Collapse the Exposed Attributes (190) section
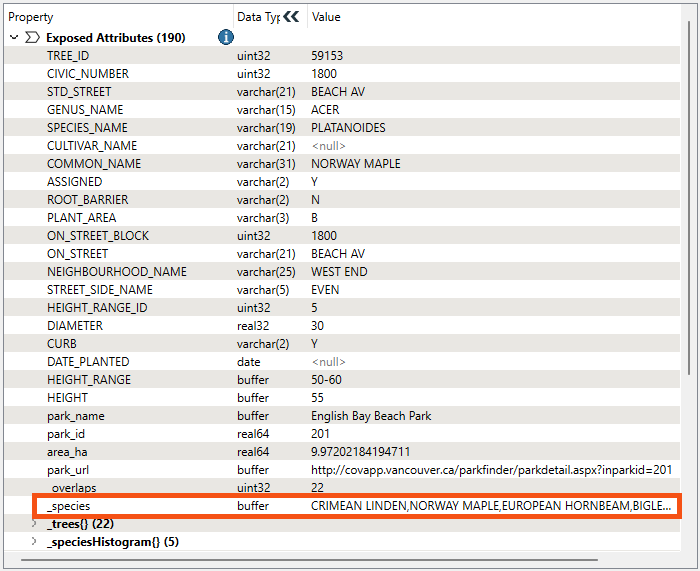700x571 pixels. click(13, 37)
